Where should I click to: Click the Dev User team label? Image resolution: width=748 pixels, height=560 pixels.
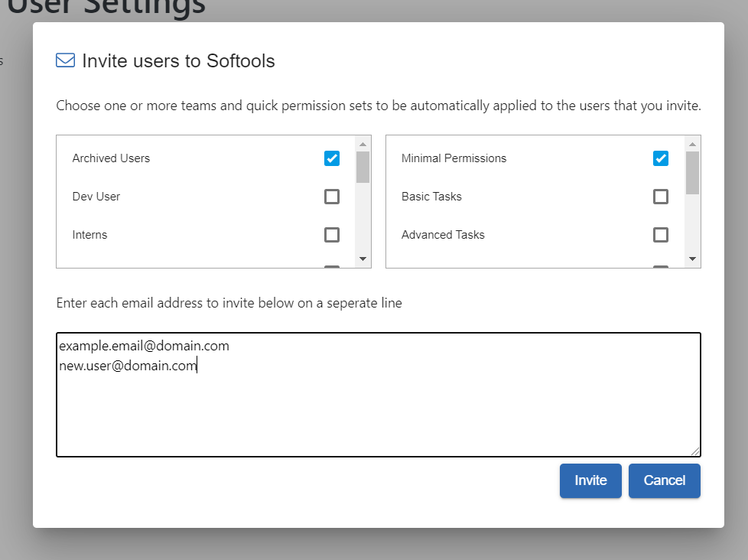[96, 197]
